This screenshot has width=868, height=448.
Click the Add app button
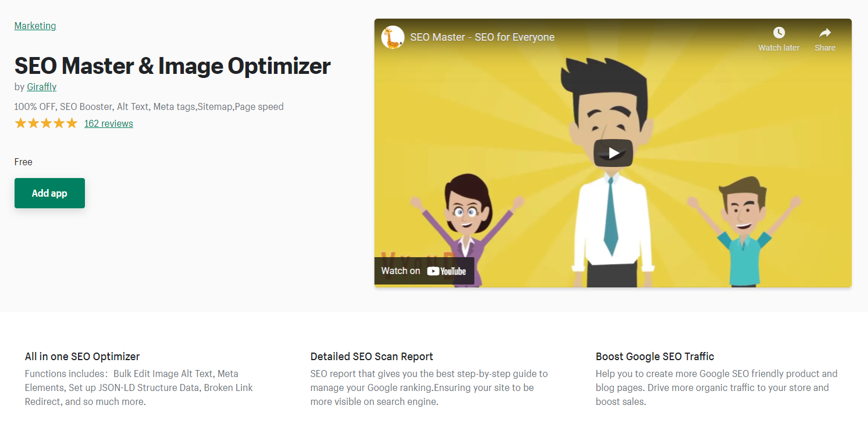click(49, 193)
